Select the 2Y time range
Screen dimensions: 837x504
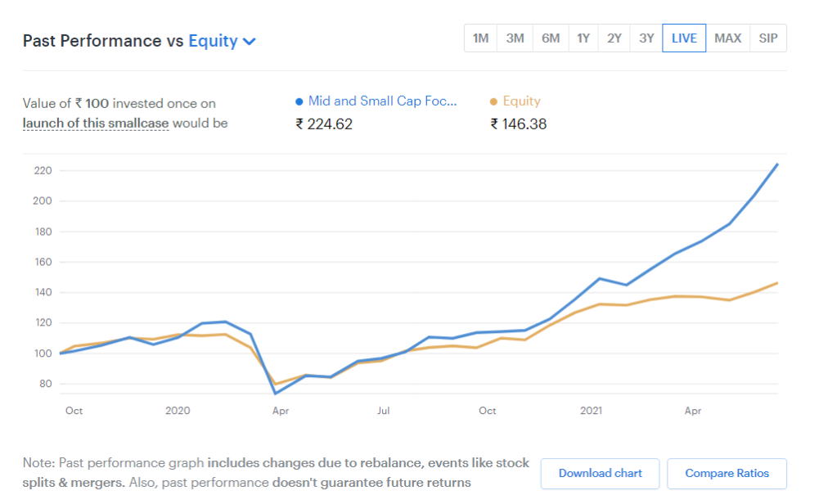click(614, 38)
